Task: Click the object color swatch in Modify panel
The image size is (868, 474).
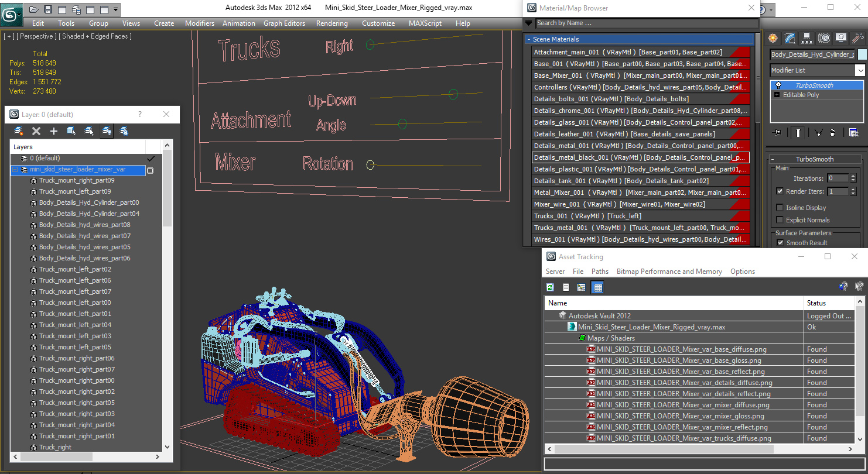Action: point(862,54)
